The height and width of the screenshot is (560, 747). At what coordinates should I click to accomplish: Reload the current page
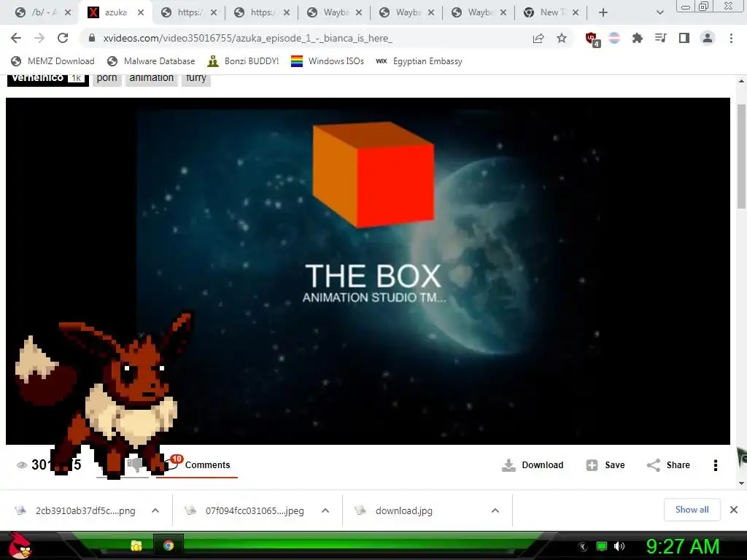[63, 38]
